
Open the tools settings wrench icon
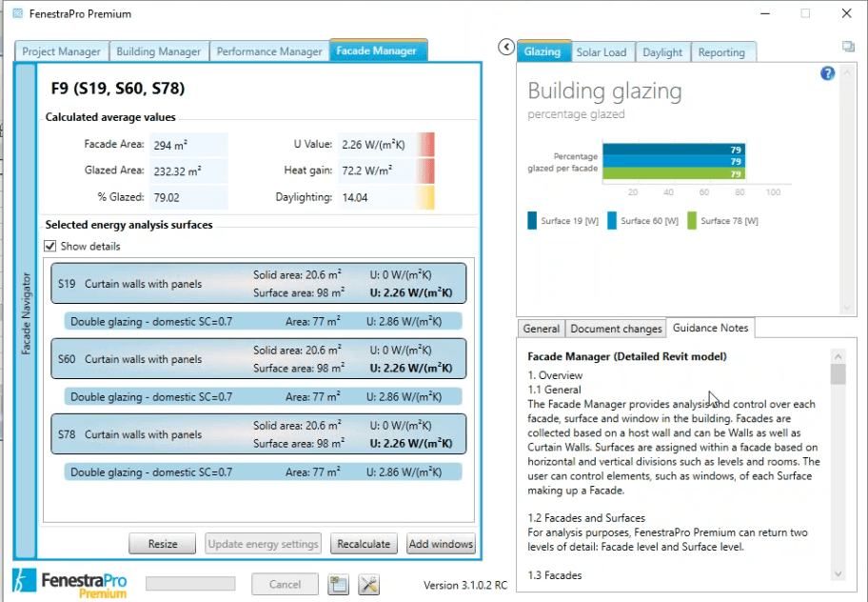[369, 585]
